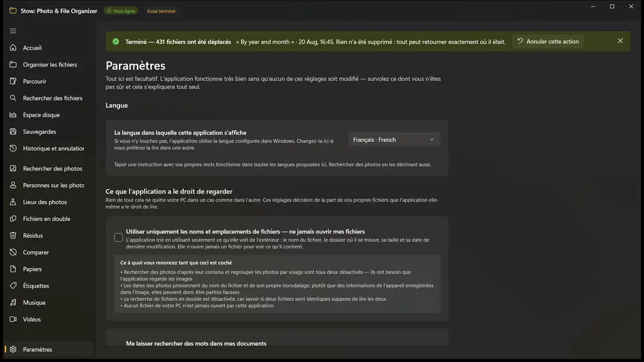Image resolution: width=644 pixels, height=362 pixels.
Task: Click the Musique note icon
Action: 13,302
